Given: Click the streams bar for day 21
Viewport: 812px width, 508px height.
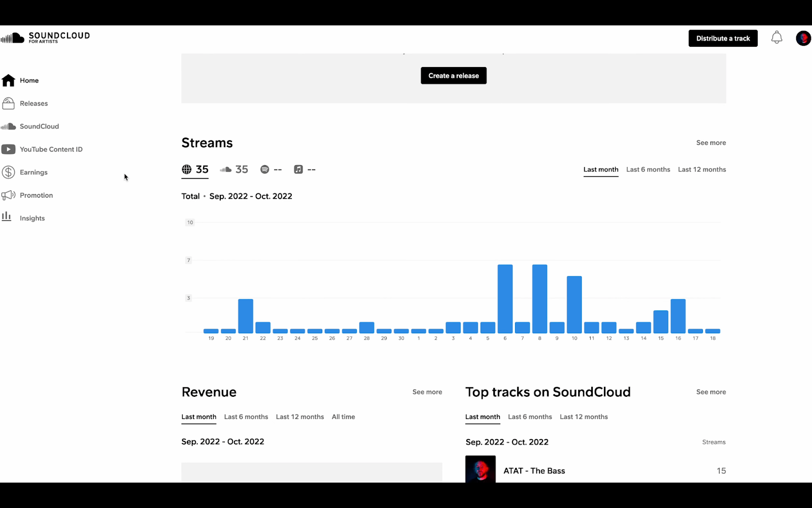Looking at the screenshot, I should pyautogui.click(x=246, y=316).
